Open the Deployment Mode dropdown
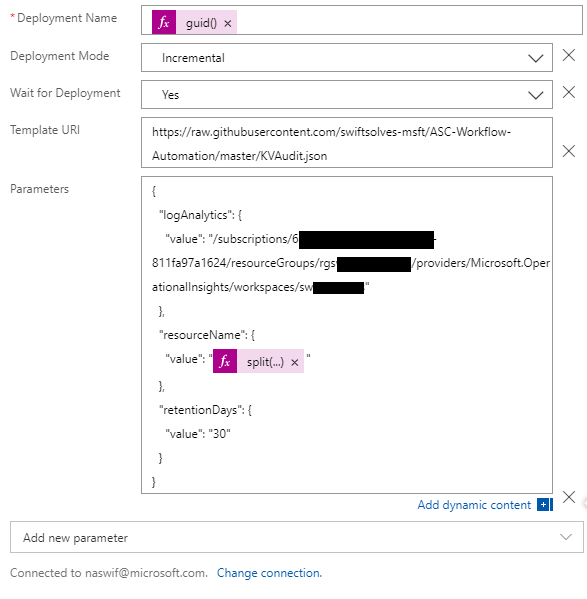Image resolution: width=587 pixels, height=599 pixels. pos(347,58)
